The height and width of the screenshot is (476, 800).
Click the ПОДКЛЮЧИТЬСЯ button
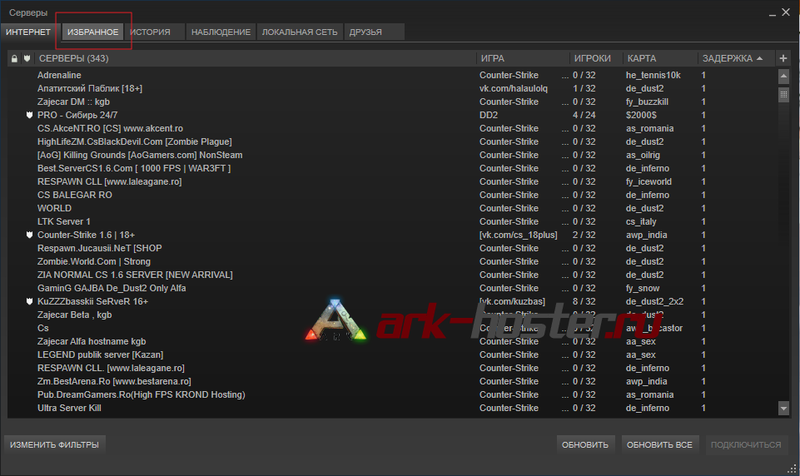(746, 445)
